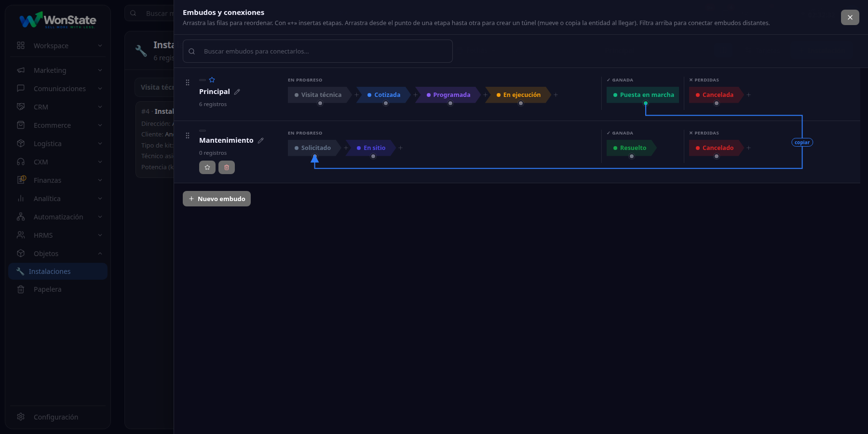This screenshot has width=868, height=434.
Task: Select the Visita técnica stage chip
Action: [320, 95]
